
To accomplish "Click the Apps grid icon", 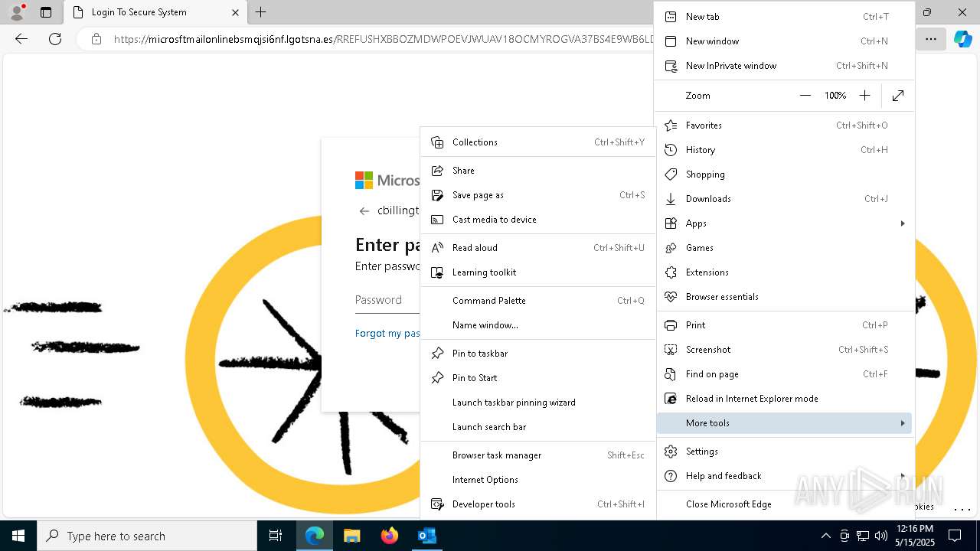I will (x=671, y=223).
